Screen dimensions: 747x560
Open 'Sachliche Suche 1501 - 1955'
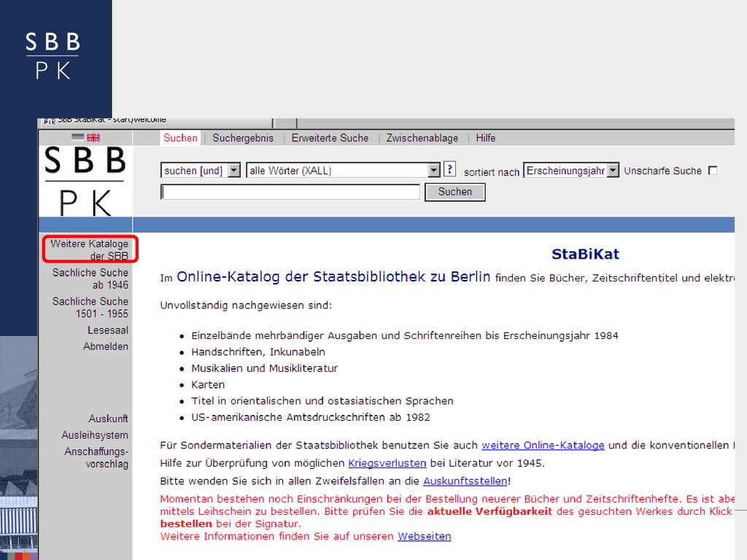pos(90,308)
